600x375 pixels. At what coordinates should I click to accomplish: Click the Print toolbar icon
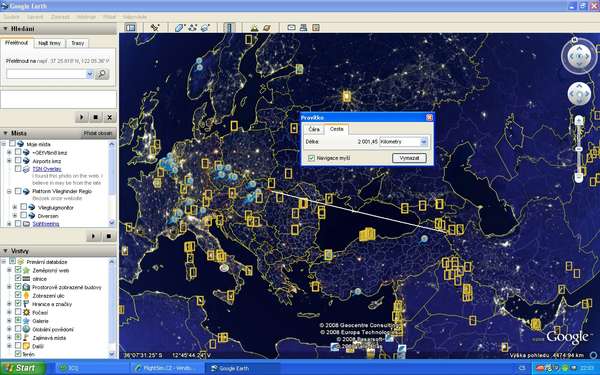click(x=303, y=28)
